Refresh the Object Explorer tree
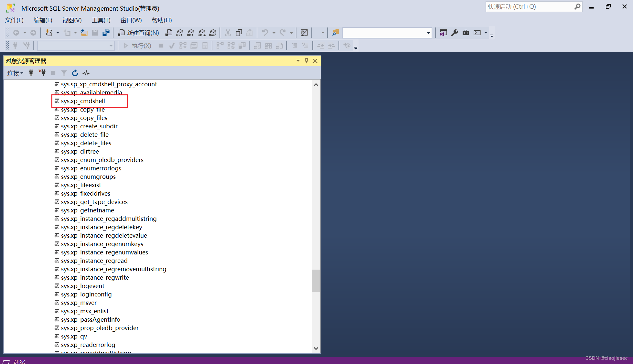The image size is (633, 364). [75, 73]
